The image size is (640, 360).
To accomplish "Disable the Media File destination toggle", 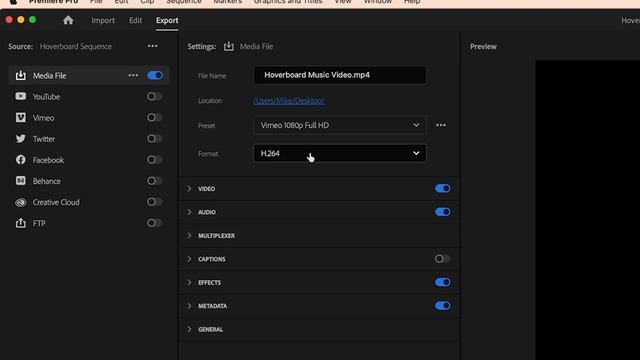I will [x=155, y=76].
